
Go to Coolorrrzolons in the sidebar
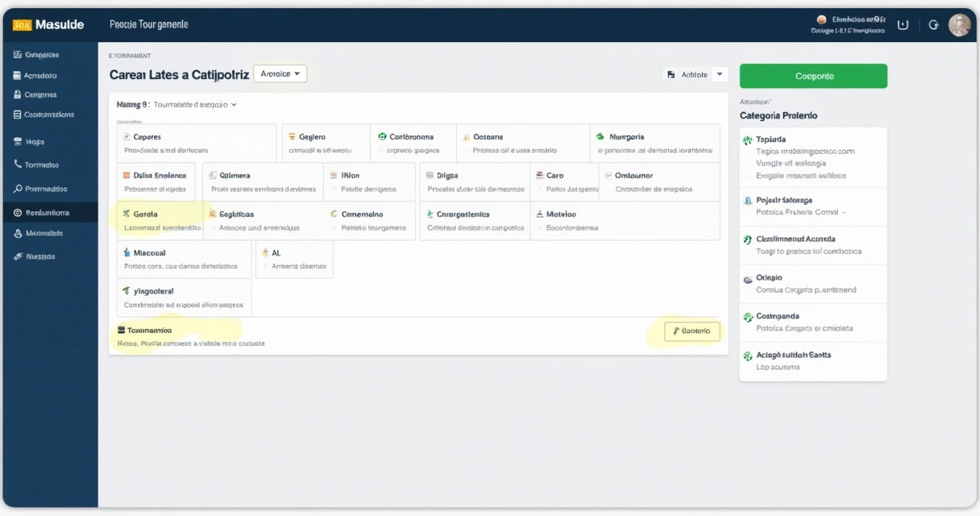tap(48, 114)
